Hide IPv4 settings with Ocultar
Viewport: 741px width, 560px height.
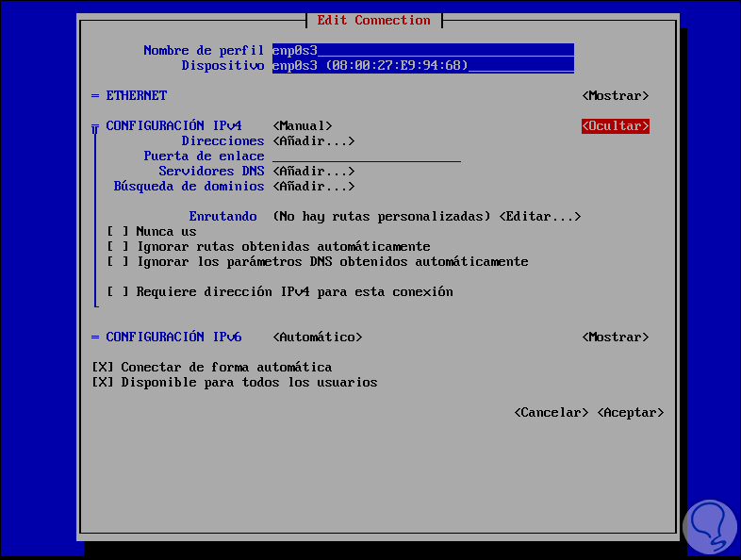click(616, 125)
